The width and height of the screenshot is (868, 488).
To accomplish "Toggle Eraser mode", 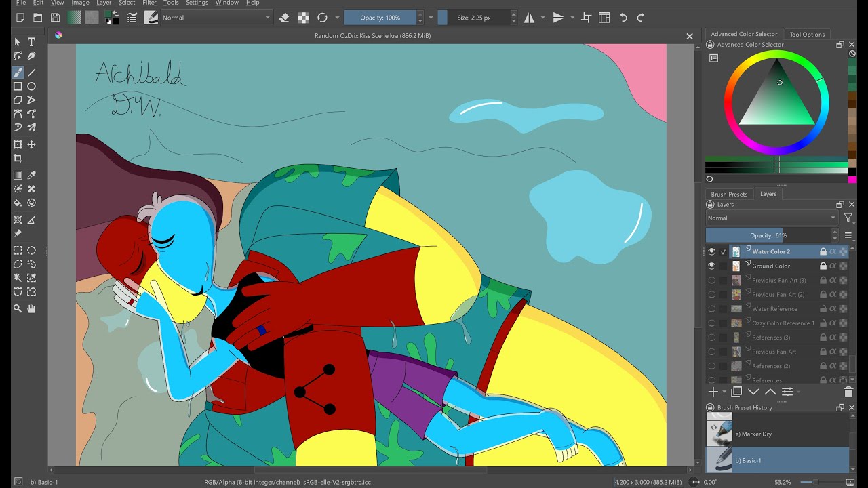I will coord(284,18).
